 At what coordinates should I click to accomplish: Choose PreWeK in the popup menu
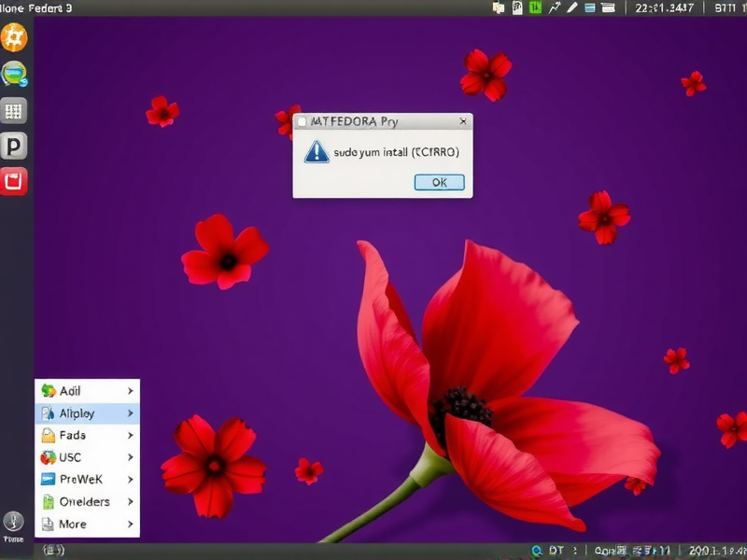(84, 480)
